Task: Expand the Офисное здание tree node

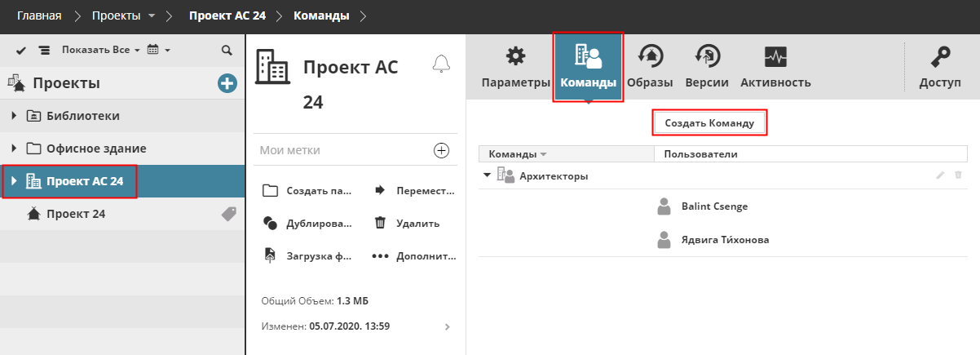Action: [x=15, y=149]
